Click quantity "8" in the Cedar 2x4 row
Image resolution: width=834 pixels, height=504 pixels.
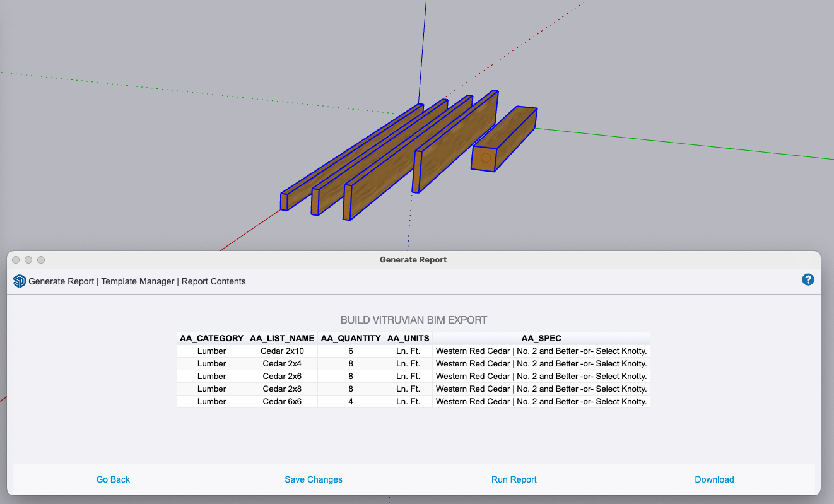pos(351,363)
